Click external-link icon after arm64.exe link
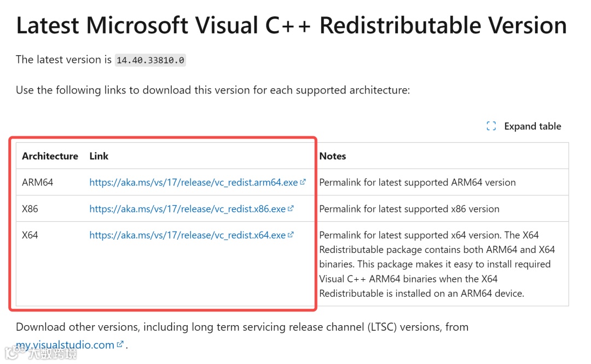Image resolution: width=591 pixels, height=364 pixels. point(303,182)
